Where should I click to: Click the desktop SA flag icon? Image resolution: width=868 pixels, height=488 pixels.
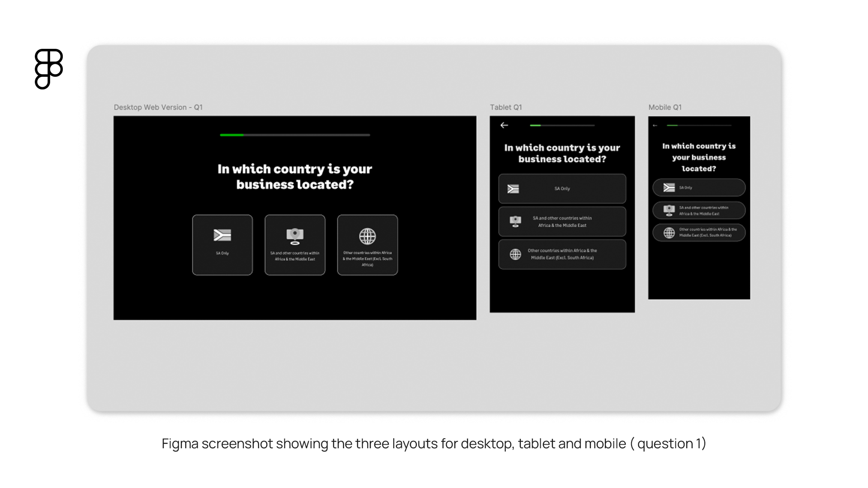tap(222, 235)
